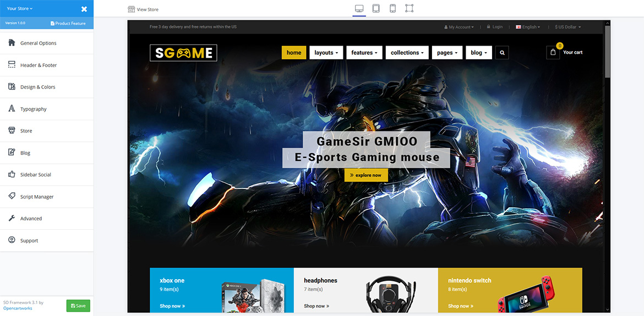644x316 pixels.
Task: Expand the collections menu
Action: point(407,52)
